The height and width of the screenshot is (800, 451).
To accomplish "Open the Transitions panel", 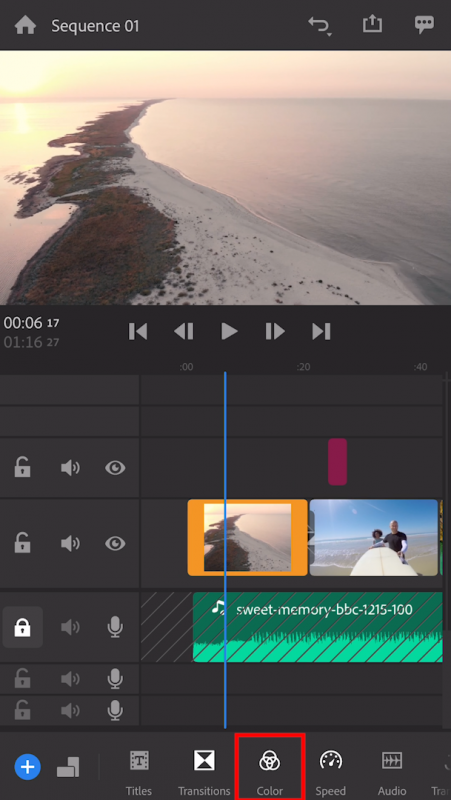I will (204, 772).
